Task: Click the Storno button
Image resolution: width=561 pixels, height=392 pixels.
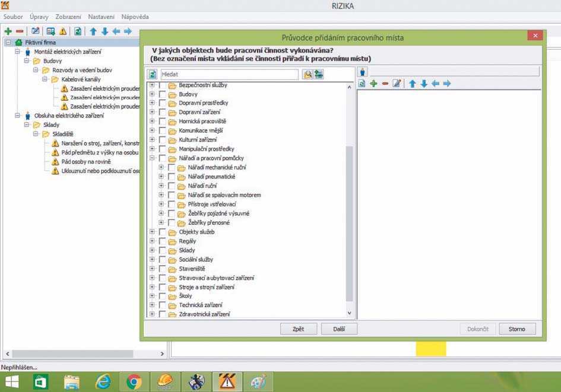Action: coord(517,329)
